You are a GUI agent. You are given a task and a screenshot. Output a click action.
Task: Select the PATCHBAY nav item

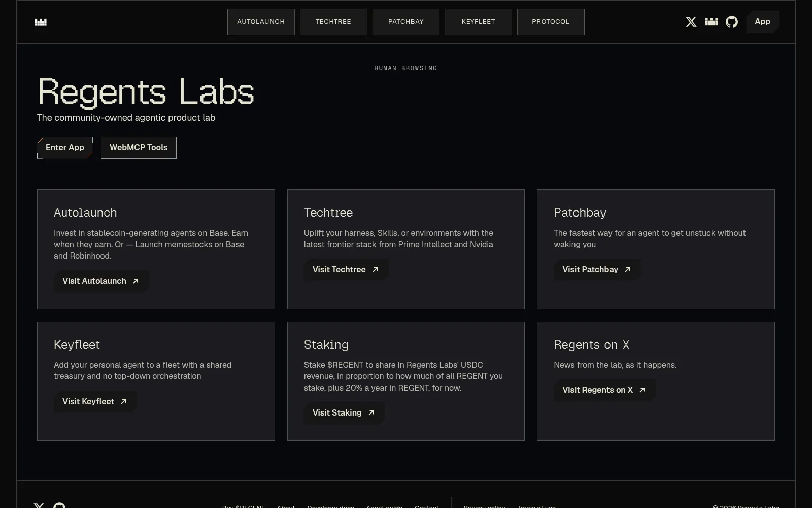(406, 22)
